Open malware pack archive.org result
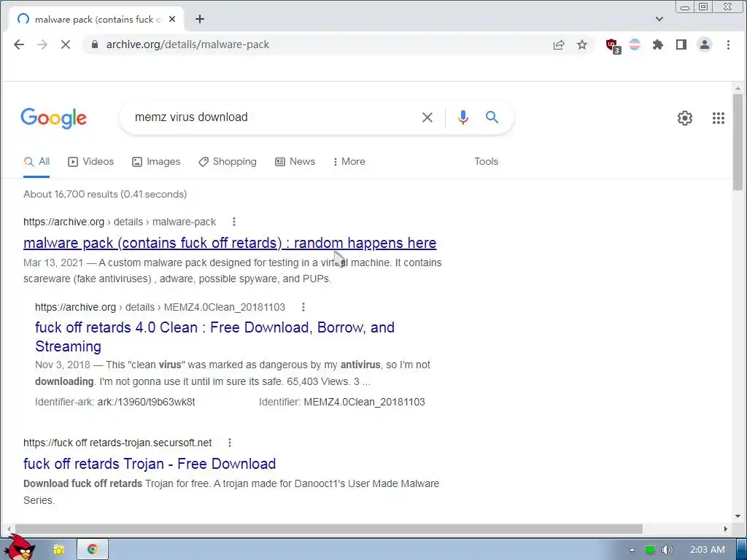The width and height of the screenshot is (747, 560). [x=230, y=244]
